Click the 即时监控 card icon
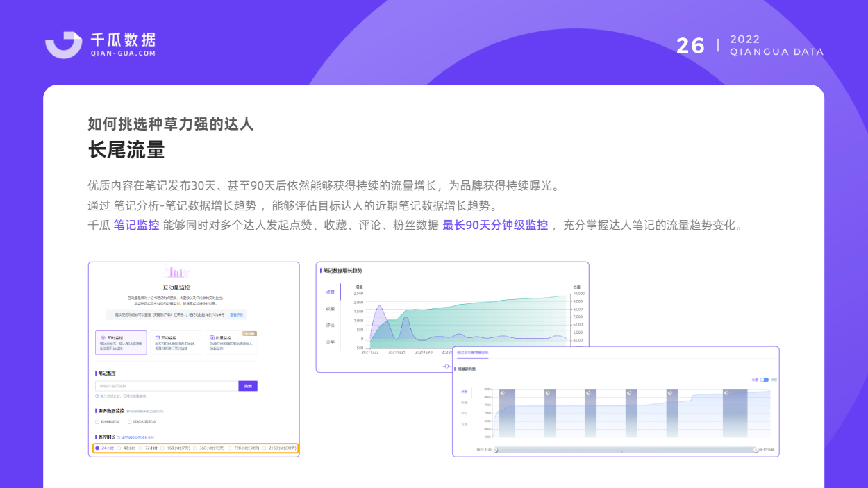 (103, 337)
